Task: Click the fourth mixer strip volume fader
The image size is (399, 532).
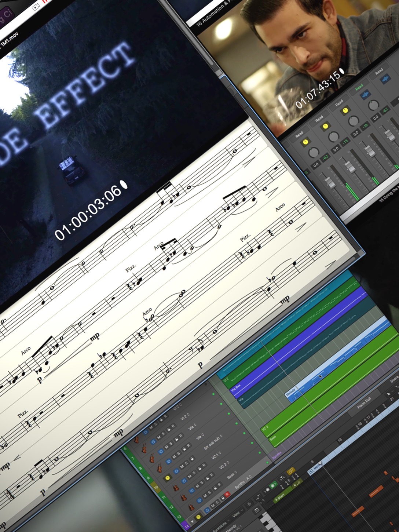Action: (x=390, y=136)
